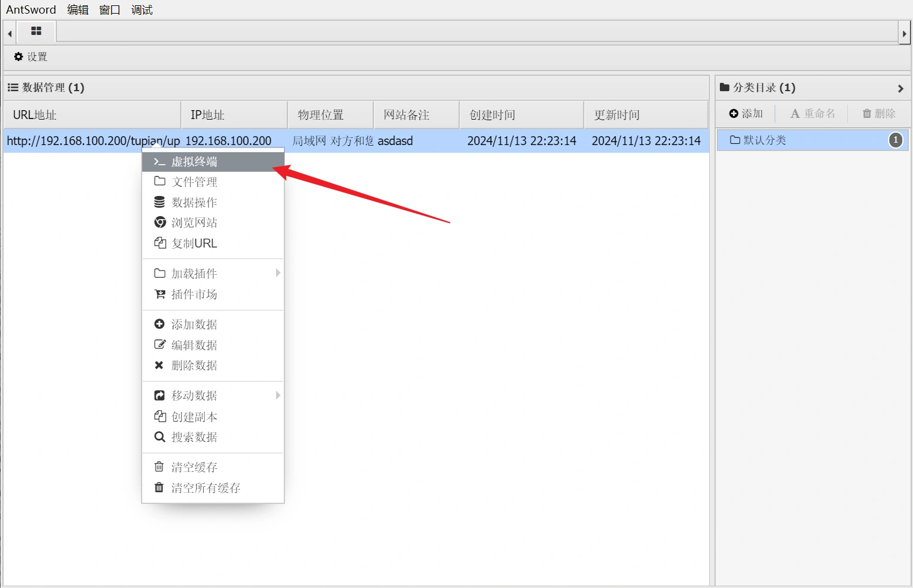Select 创建副本 in the context menu
Image resolution: width=913 pixels, height=588 pixels.
pyautogui.click(x=194, y=417)
